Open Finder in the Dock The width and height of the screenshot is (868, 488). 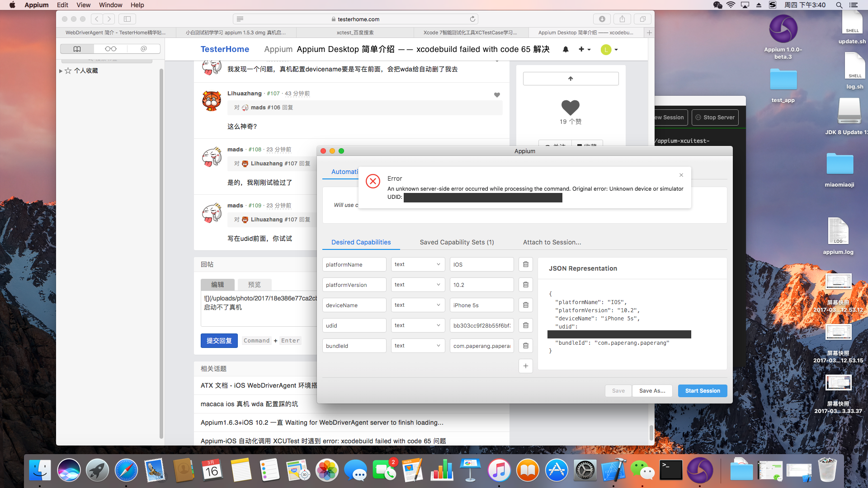click(x=40, y=470)
